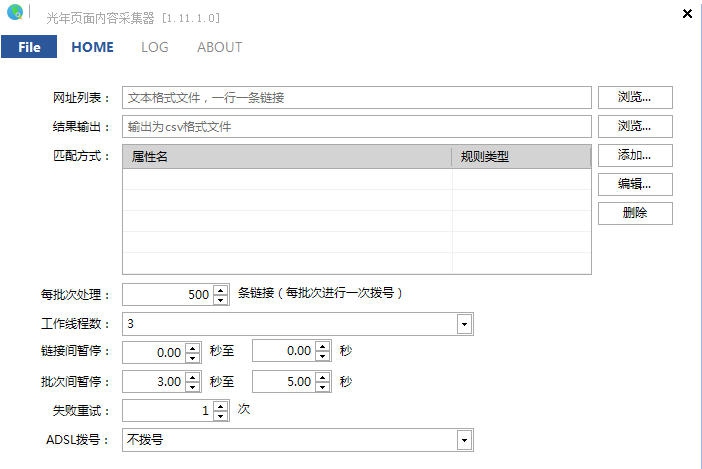Click the 批次间暂停 field showing 5.00

[x=284, y=382]
